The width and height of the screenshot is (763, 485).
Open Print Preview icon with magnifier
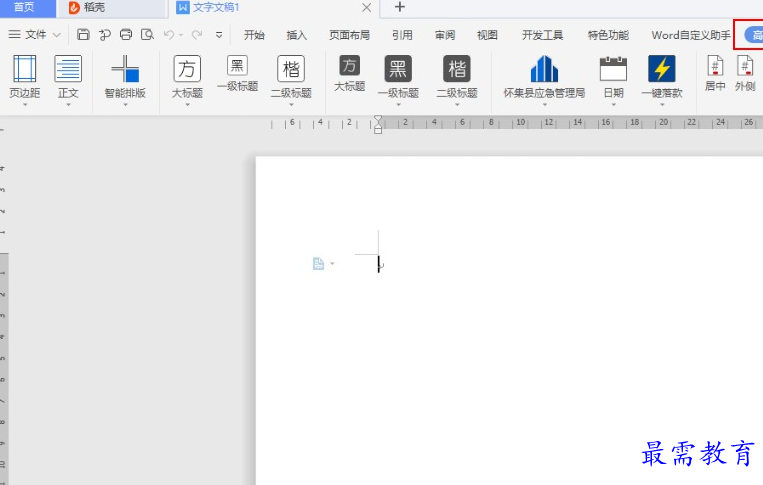(147, 35)
